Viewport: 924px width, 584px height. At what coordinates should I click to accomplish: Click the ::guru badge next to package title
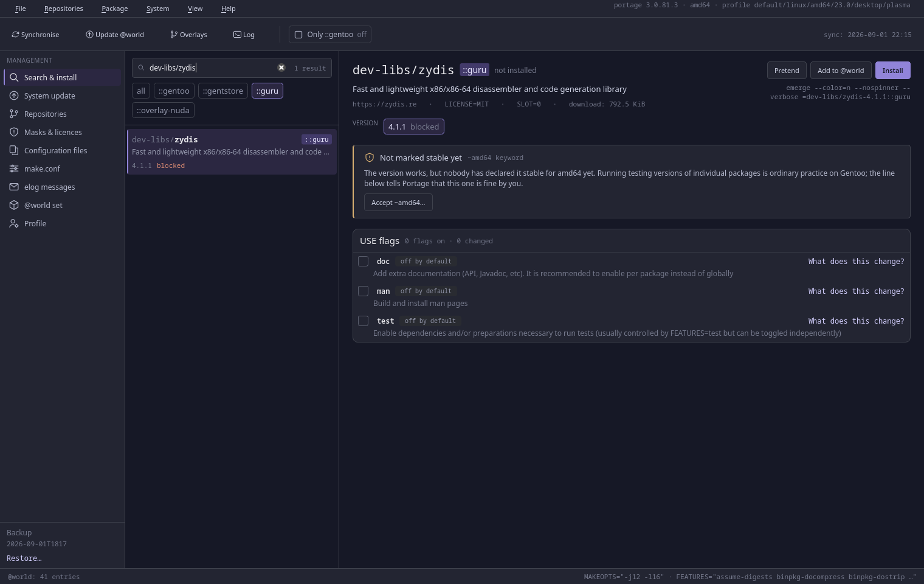click(474, 70)
